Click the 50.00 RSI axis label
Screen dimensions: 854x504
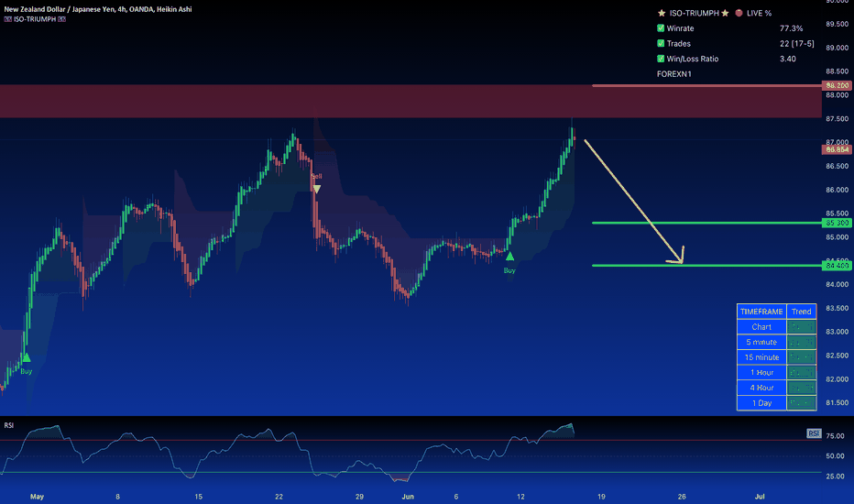pos(835,456)
